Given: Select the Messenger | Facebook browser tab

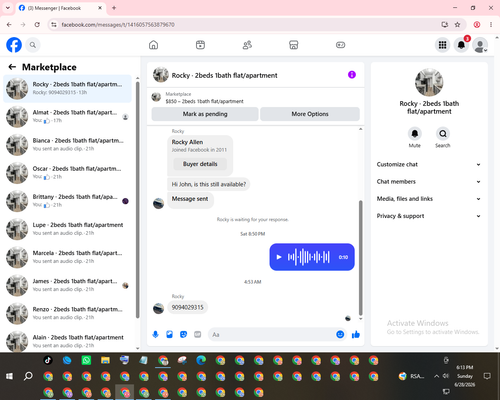Looking at the screenshot, I should click(61, 8).
